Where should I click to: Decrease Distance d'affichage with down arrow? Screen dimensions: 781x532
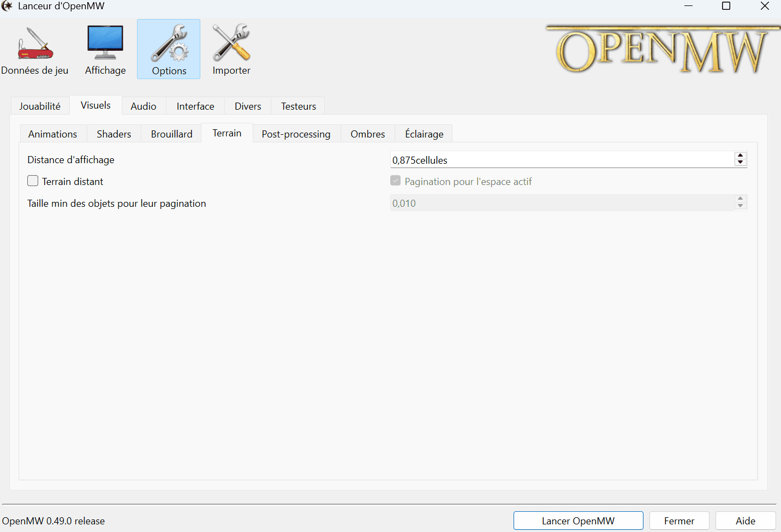tap(741, 163)
